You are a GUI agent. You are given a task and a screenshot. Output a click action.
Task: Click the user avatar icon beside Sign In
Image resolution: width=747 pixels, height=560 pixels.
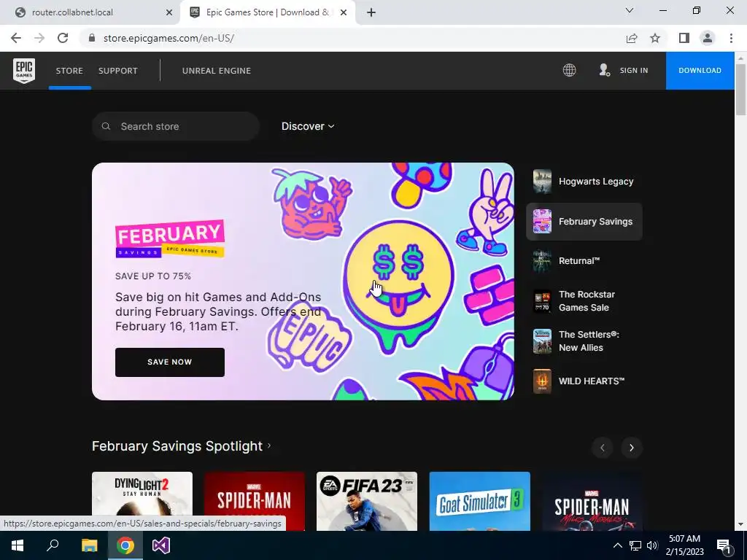click(x=604, y=71)
